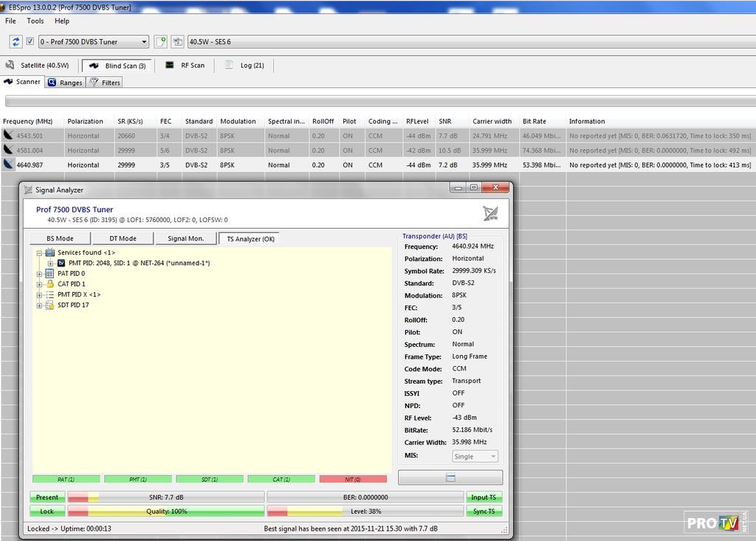Switch to the Ranges tab
Viewport: 756px width, 541px height.
point(65,83)
